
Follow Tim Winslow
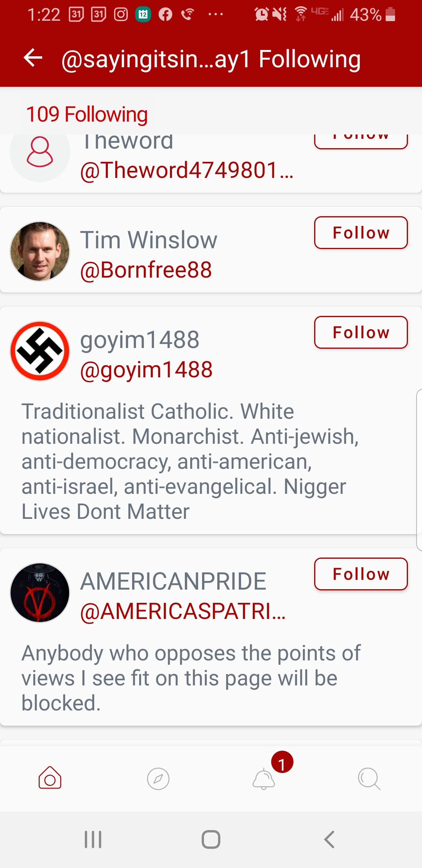click(x=361, y=233)
